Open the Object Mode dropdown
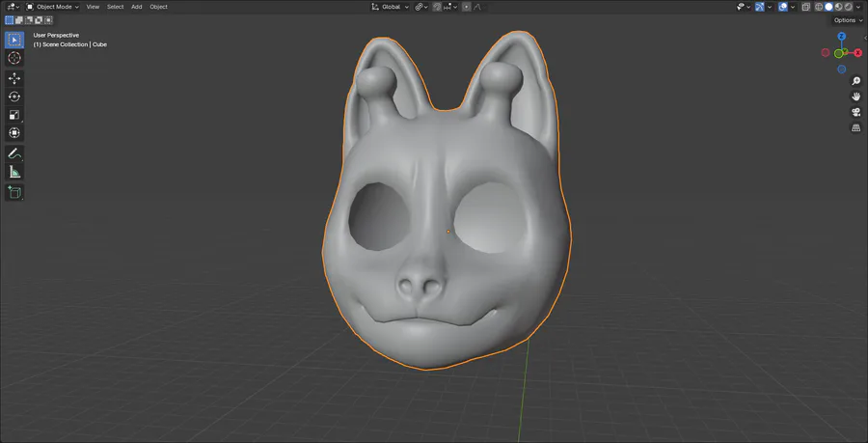The height and width of the screenshot is (443, 868). pos(53,7)
